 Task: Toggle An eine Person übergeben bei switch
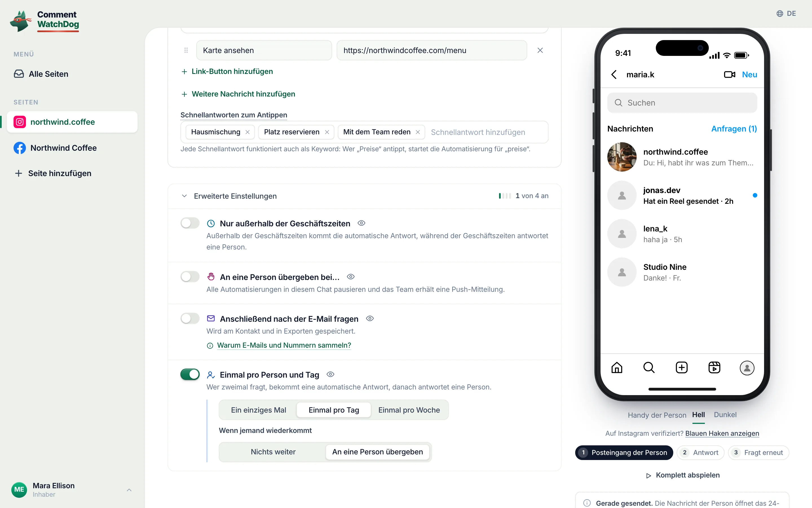[190, 277]
